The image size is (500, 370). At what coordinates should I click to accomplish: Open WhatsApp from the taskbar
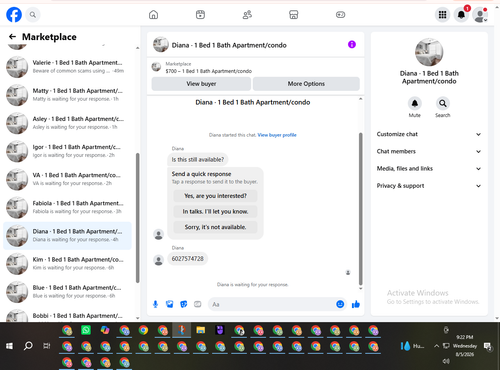click(86, 330)
